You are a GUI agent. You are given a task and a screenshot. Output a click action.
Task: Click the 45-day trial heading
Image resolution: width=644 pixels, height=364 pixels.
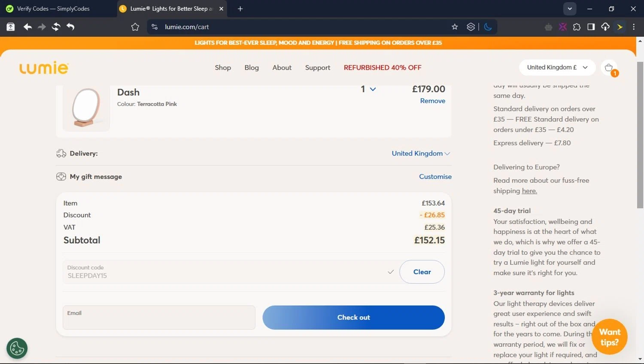pos(512,211)
